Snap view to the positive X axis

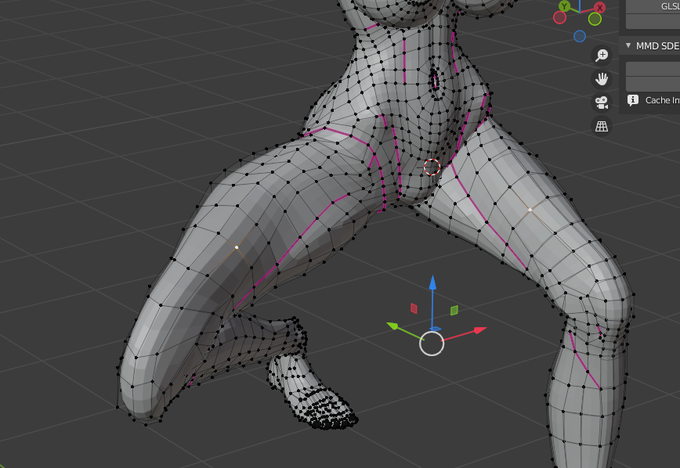(x=600, y=7)
